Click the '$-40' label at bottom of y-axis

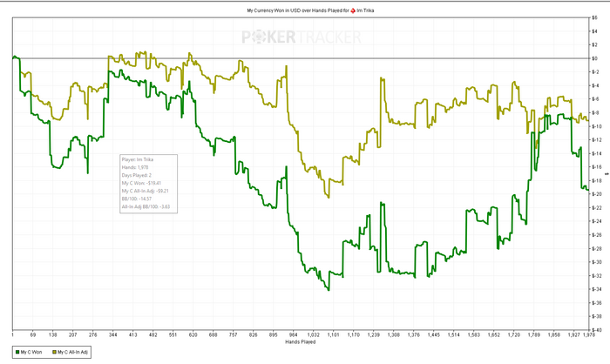pyautogui.click(x=596, y=330)
